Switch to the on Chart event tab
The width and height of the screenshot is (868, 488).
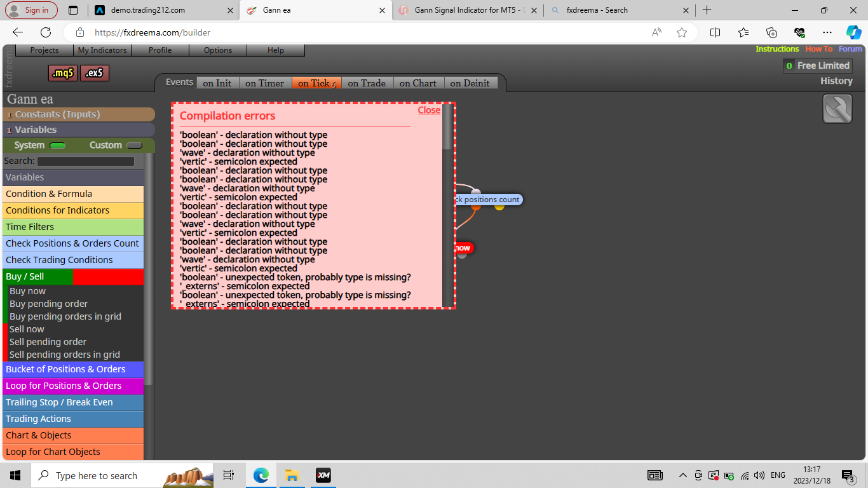pos(418,83)
